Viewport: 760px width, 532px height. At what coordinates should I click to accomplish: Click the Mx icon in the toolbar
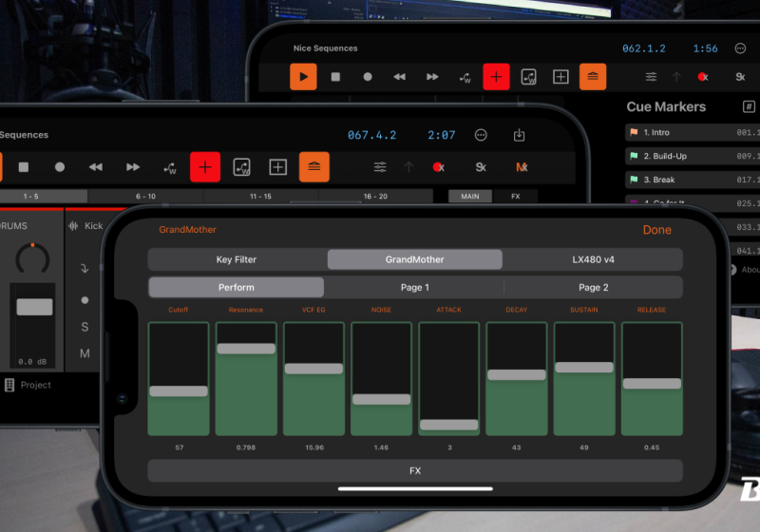coord(522,167)
